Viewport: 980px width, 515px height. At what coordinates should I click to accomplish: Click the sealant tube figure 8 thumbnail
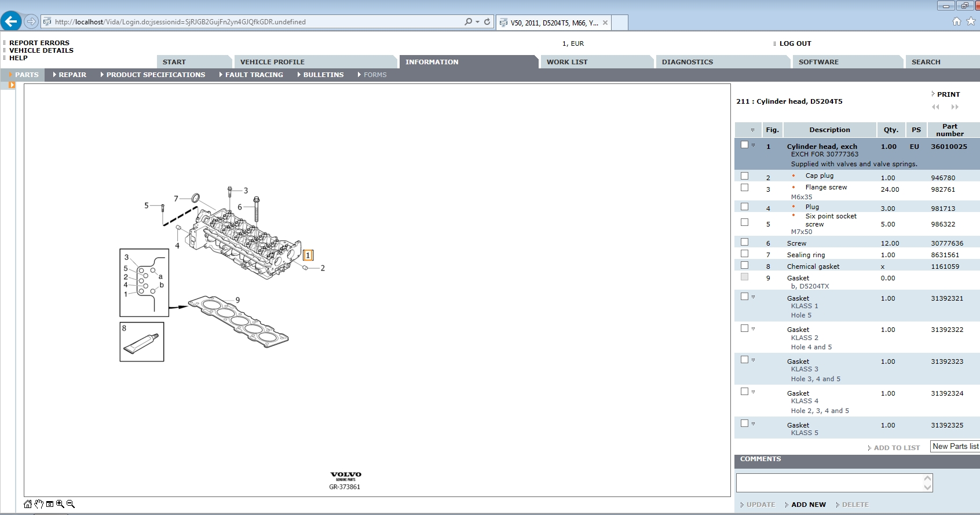pyautogui.click(x=142, y=342)
